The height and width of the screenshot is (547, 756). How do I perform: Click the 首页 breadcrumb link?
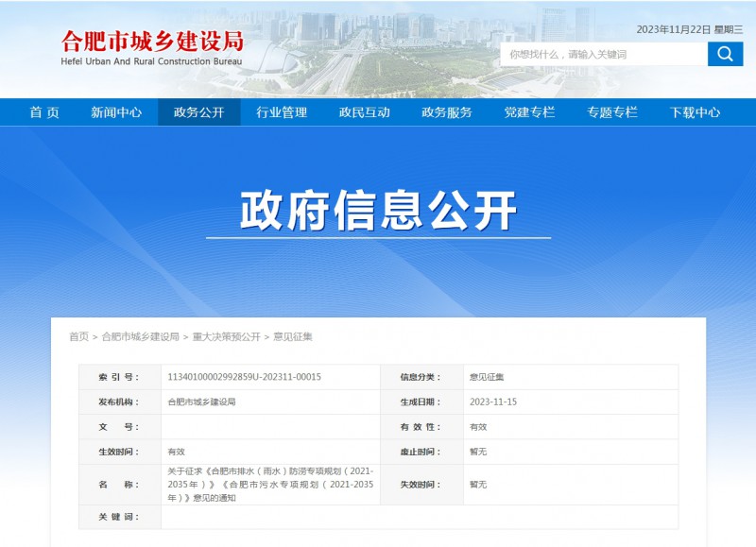[x=79, y=336]
